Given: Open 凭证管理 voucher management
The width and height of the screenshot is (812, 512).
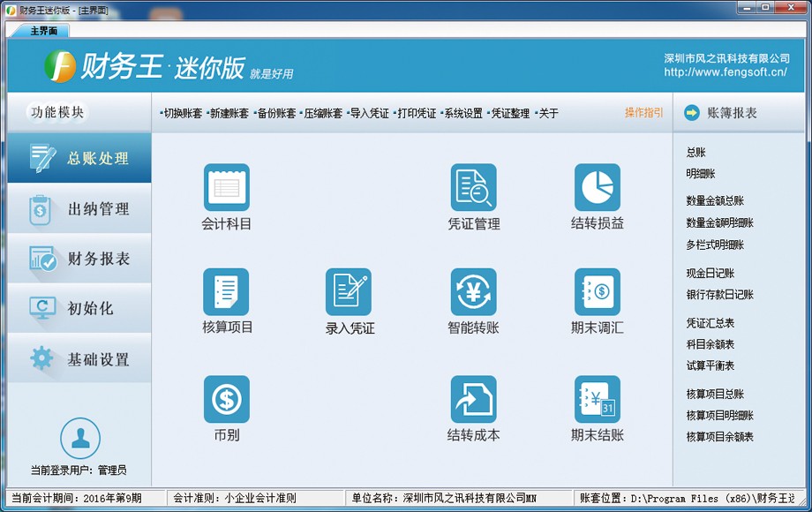Looking at the screenshot, I should point(473,196).
